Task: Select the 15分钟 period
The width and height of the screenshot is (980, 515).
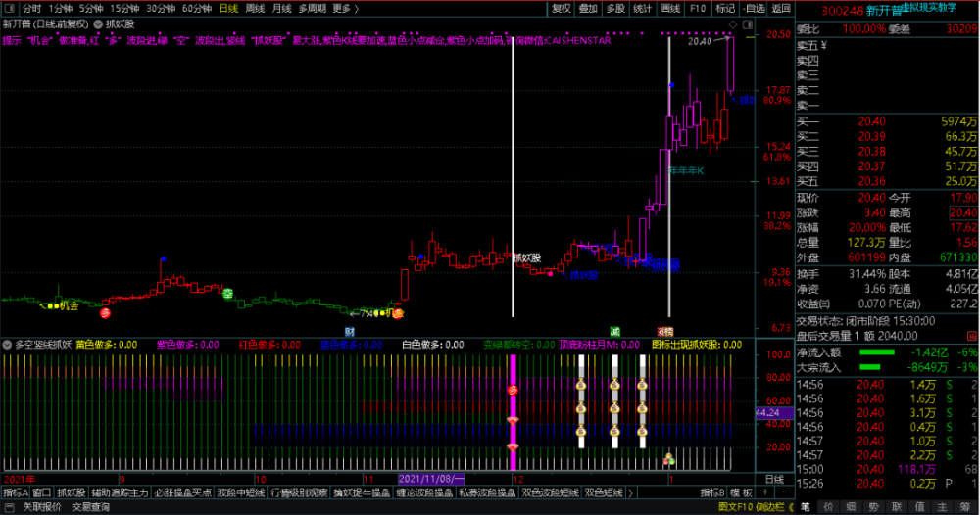Action: 124,8
